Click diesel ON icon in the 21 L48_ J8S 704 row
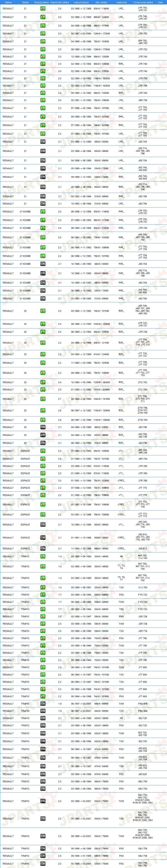Viewport: 167px width, 868px height. (43, 141)
